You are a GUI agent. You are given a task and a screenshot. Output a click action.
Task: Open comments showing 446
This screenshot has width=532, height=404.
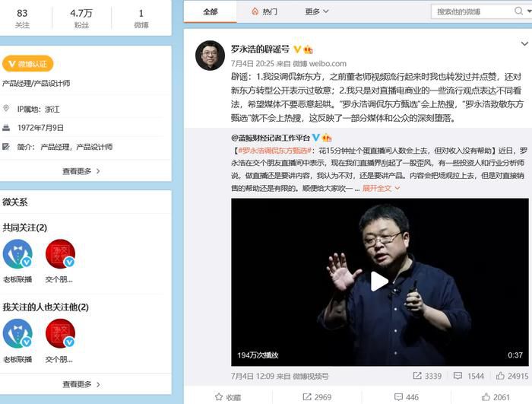point(407,397)
